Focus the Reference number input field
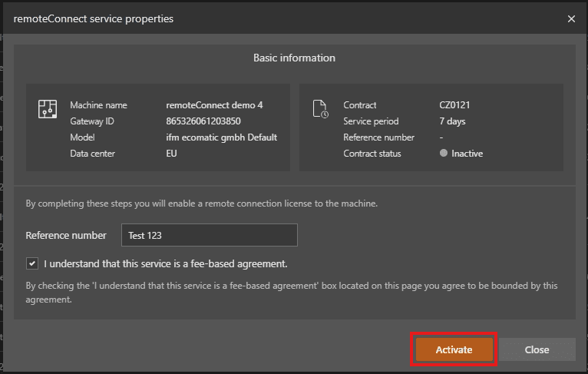Viewport: 588px width, 374px height. [210, 235]
